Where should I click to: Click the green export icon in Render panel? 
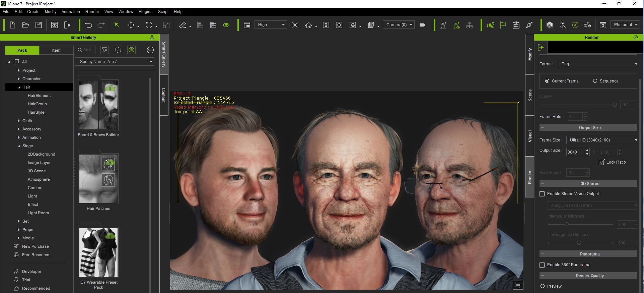point(541,47)
